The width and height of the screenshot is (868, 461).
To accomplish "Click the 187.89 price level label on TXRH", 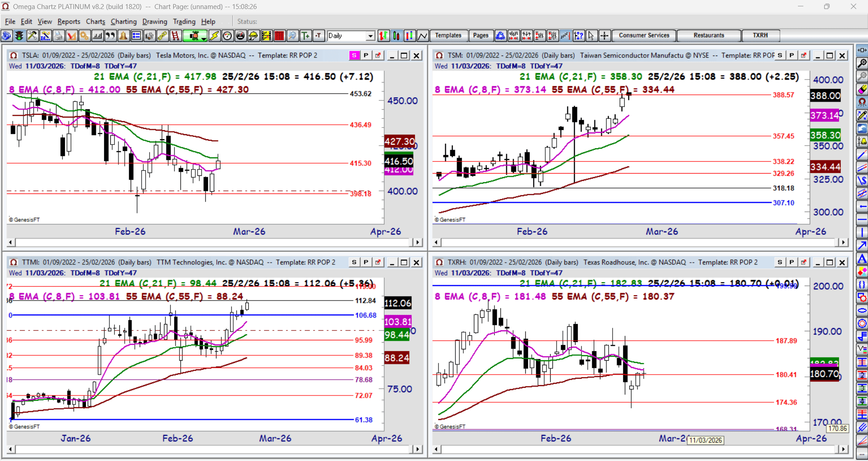I will click(x=786, y=341).
